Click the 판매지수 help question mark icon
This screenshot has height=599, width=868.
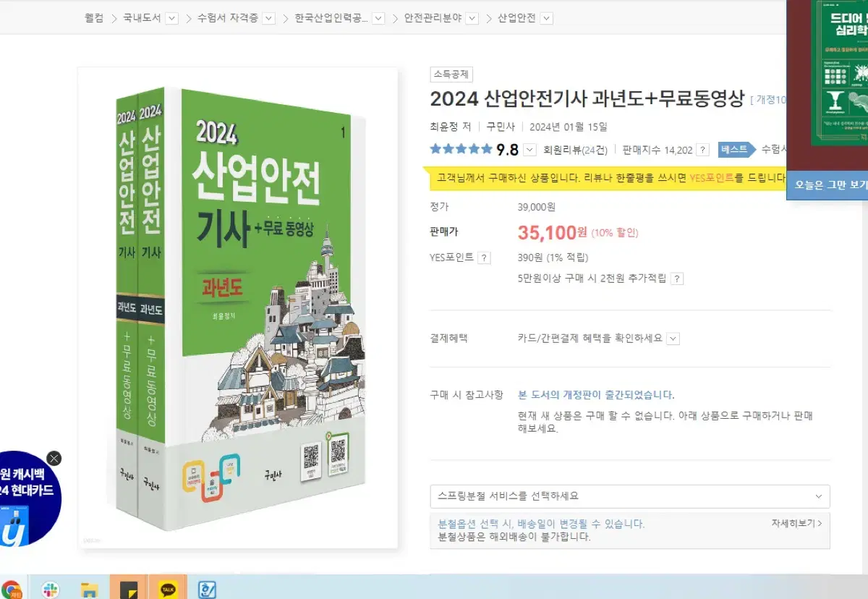(x=702, y=150)
